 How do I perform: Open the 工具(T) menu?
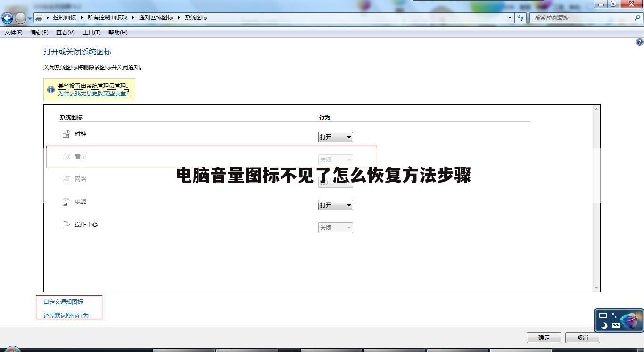(x=91, y=32)
